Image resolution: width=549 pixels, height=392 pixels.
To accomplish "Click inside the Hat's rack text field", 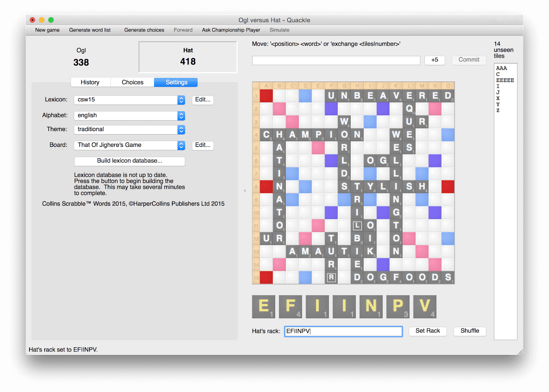I will click(x=343, y=331).
